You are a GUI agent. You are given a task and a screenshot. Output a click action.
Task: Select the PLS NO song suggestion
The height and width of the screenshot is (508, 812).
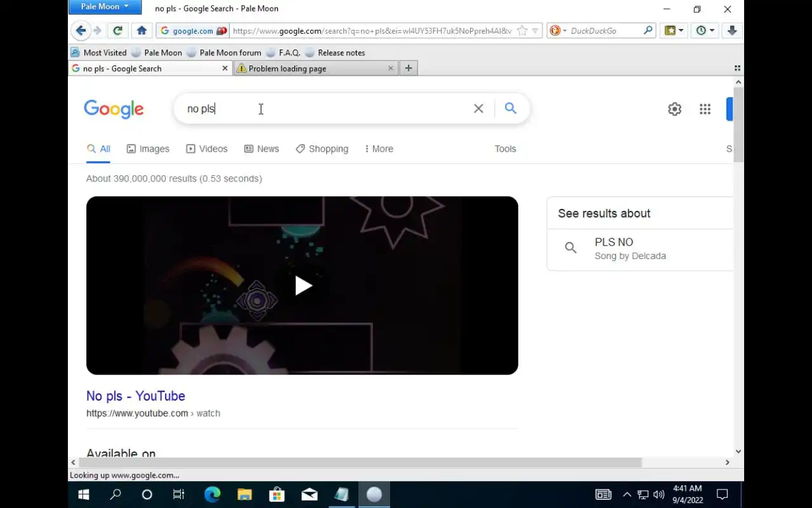click(641, 249)
